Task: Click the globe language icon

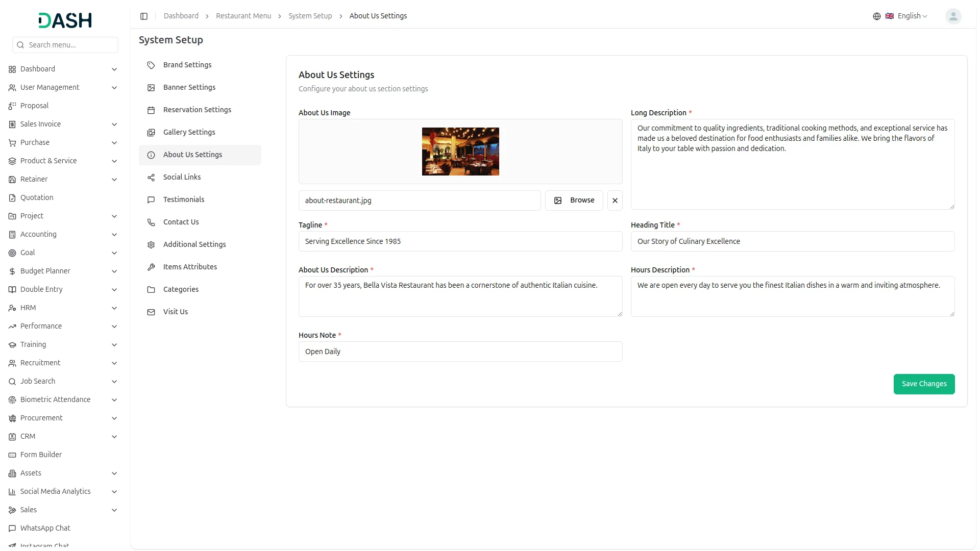Action: tap(876, 16)
